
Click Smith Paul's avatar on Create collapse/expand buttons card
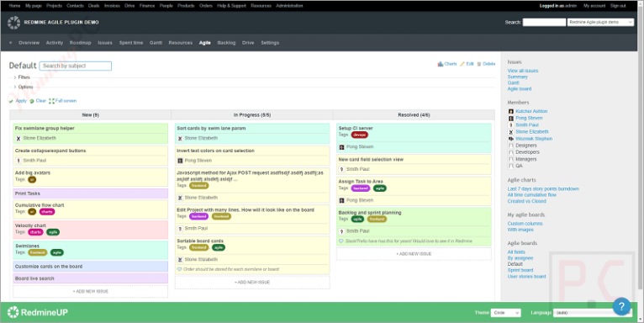click(x=18, y=161)
